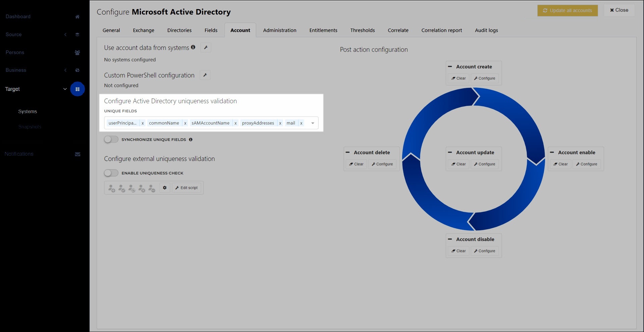Collapse the Account create panel
This screenshot has width=644, height=332.
[450, 66]
